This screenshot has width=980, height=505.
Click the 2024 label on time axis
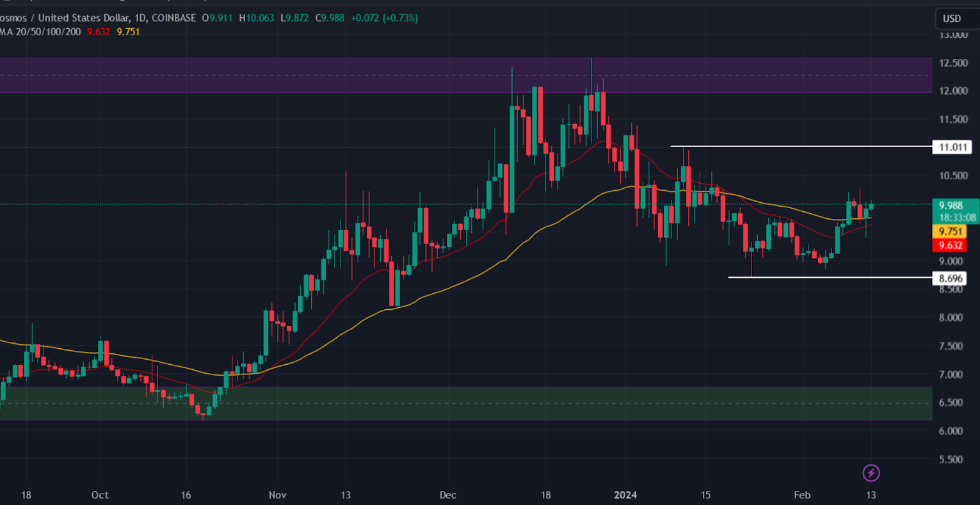[x=625, y=495]
